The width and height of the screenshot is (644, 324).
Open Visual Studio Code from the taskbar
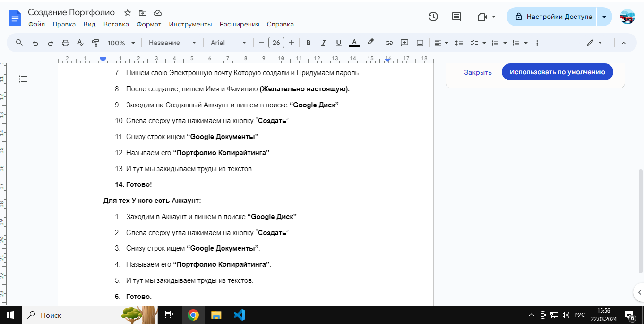pos(240,315)
